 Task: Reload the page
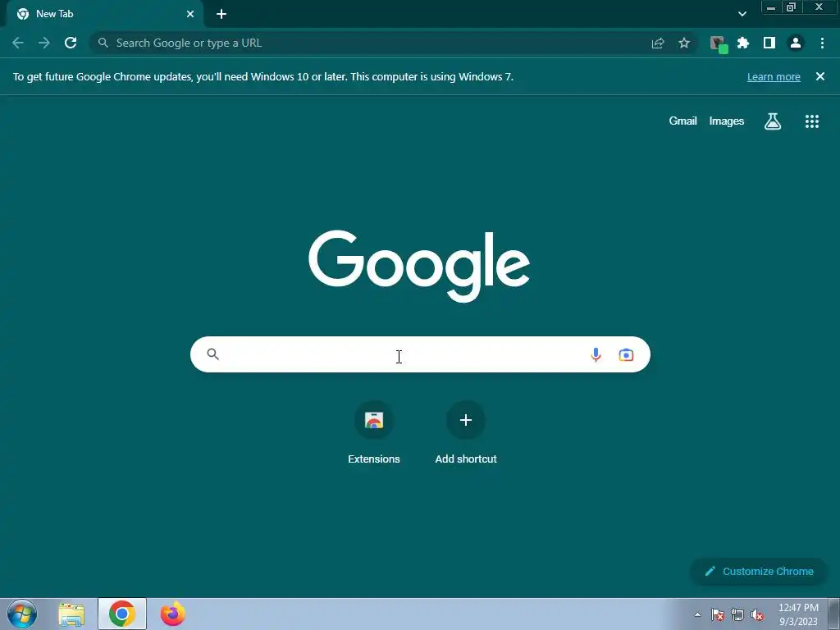tap(71, 43)
